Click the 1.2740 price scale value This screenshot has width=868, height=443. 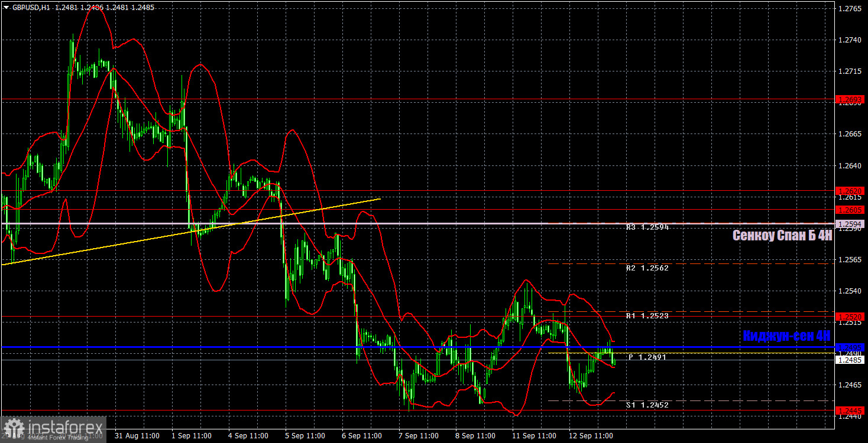click(850, 40)
